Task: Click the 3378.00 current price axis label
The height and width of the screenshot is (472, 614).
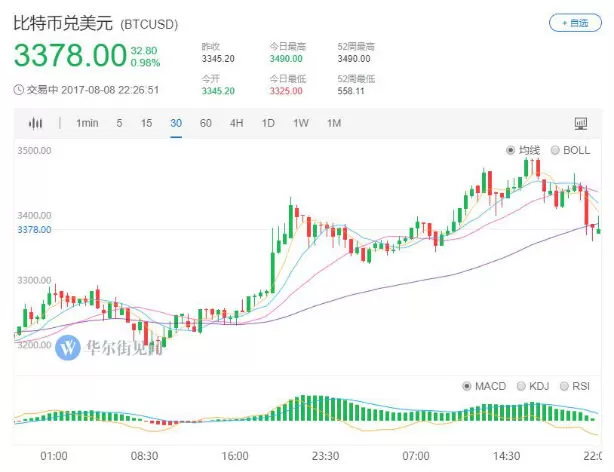Action: coord(34,230)
